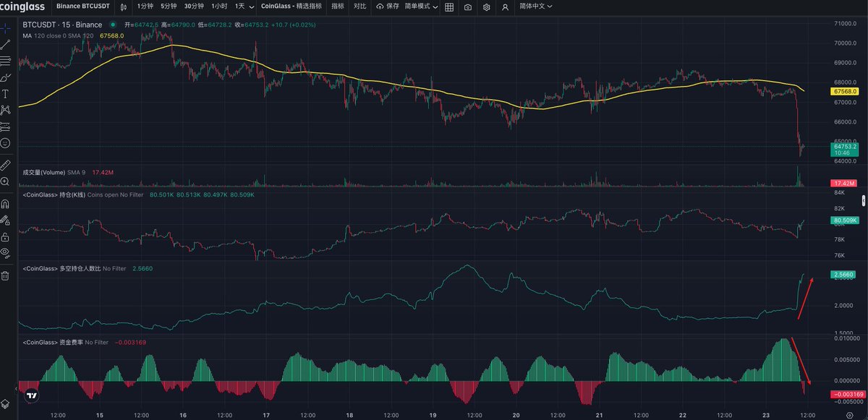Viewport: 868px width, 420px height.
Task: Open the 简单模式 mode dropdown
Action: (x=420, y=7)
